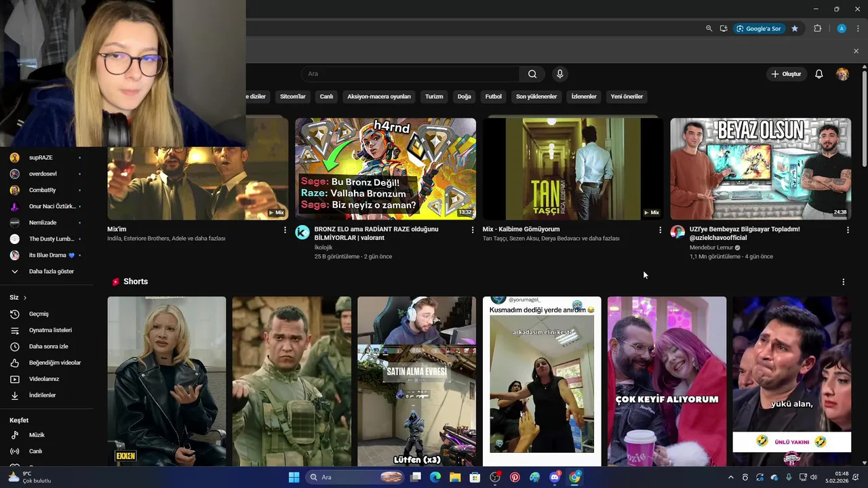Viewport: 868px width, 488px height.
Task: Select the Sitcom'lar filter chip
Action: tap(293, 96)
